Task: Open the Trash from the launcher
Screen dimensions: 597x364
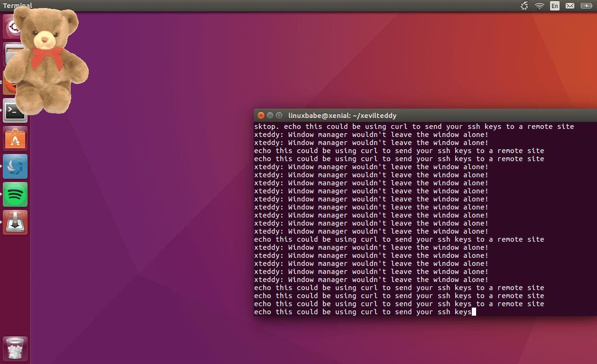Action: (15, 347)
